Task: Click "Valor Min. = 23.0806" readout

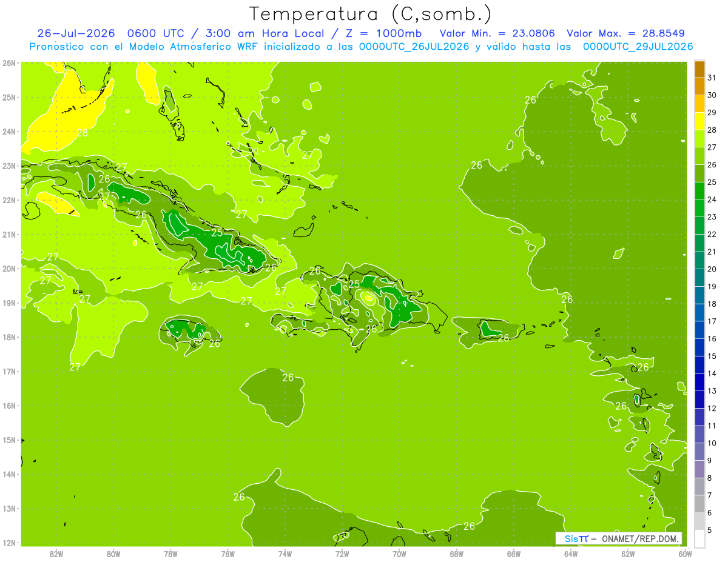Action: 497,33
